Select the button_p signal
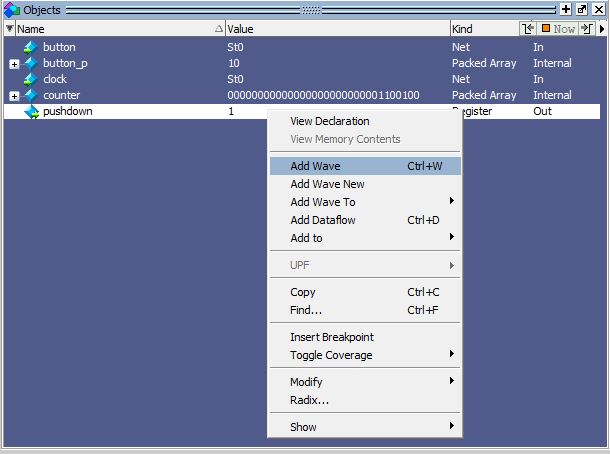Screen dimensions: 610x454 click(x=65, y=63)
